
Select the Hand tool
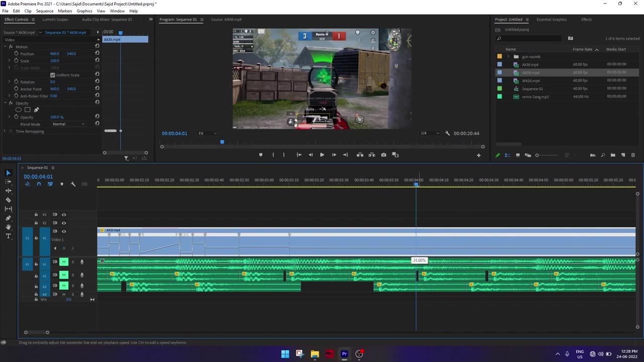(x=8, y=227)
